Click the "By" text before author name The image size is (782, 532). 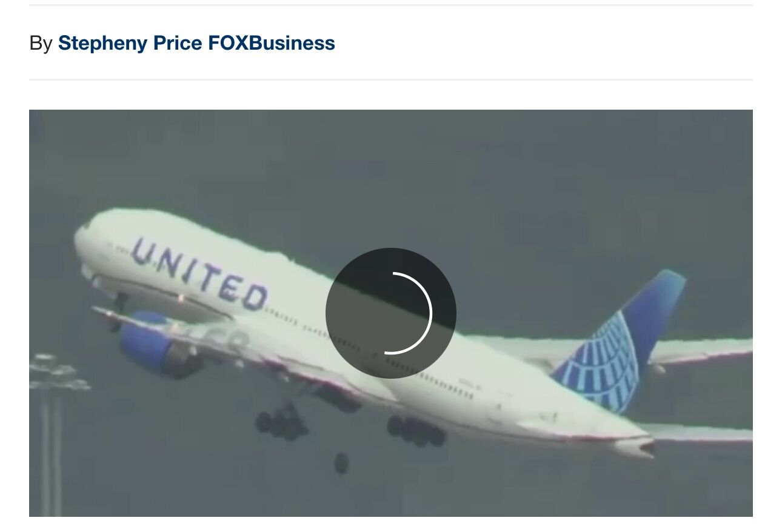pyautogui.click(x=41, y=43)
